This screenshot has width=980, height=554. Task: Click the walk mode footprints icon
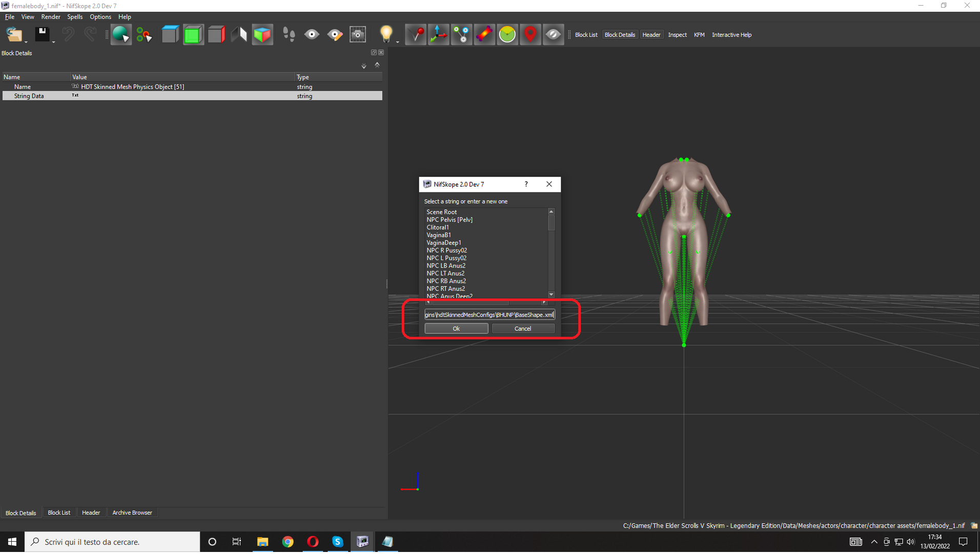(289, 34)
